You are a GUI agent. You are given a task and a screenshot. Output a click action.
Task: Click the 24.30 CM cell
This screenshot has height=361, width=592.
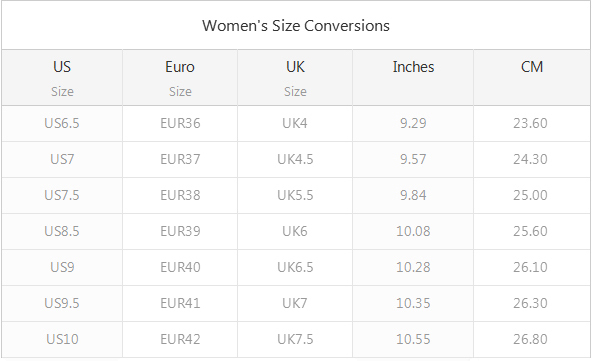(x=532, y=159)
